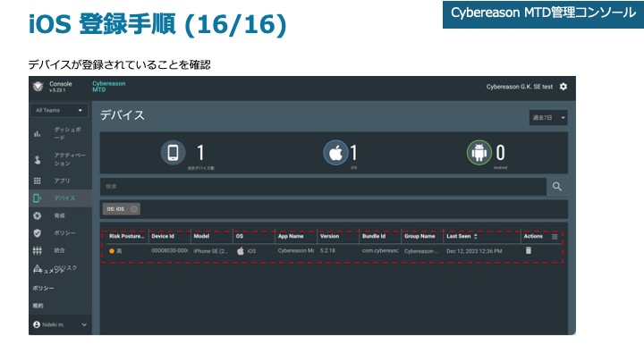The image size is (644, 362).
Task: Click the OS: iOS filter chip label
Action: point(115,209)
